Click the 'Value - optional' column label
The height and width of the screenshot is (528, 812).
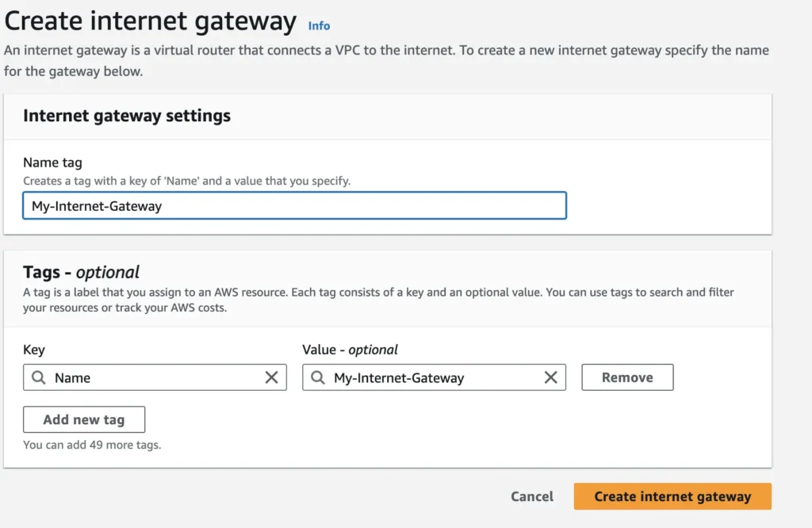click(x=350, y=350)
